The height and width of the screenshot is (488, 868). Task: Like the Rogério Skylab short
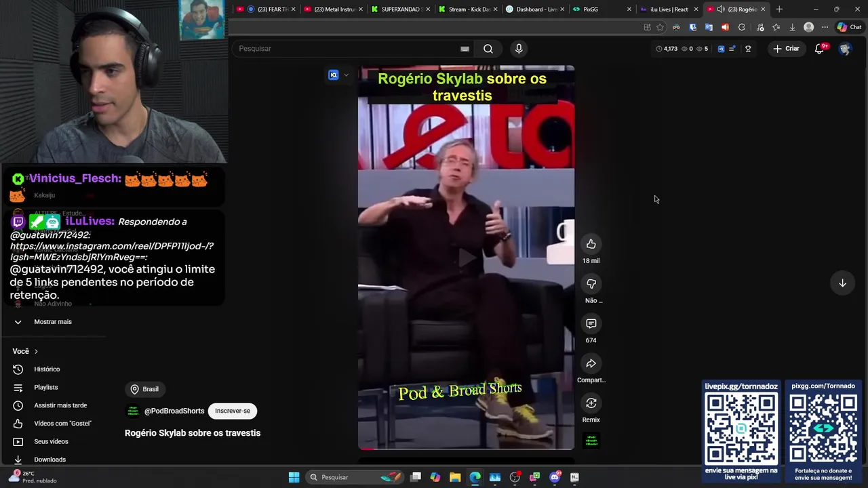tap(591, 245)
